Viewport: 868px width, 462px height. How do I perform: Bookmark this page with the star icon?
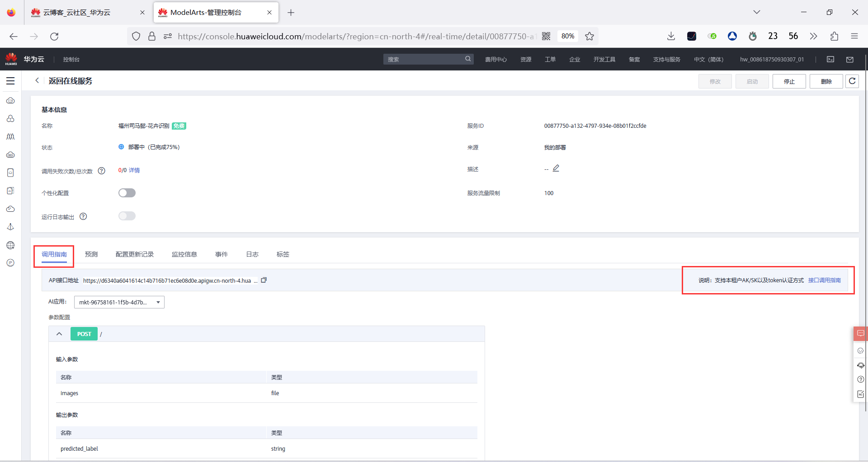tap(590, 36)
